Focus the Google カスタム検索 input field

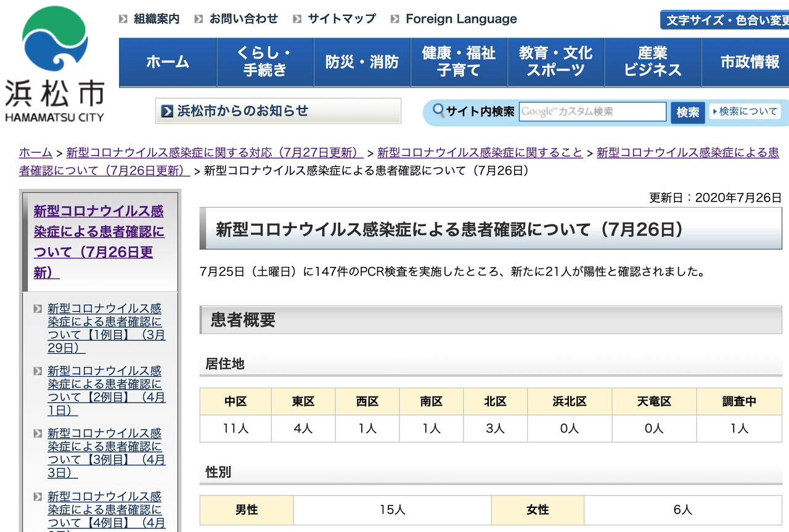(592, 112)
